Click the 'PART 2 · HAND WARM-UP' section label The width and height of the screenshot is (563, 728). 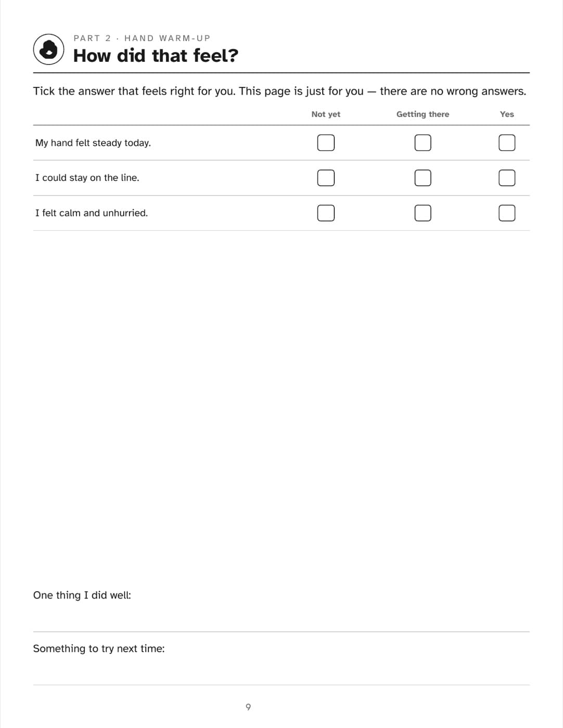pyautogui.click(x=142, y=38)
